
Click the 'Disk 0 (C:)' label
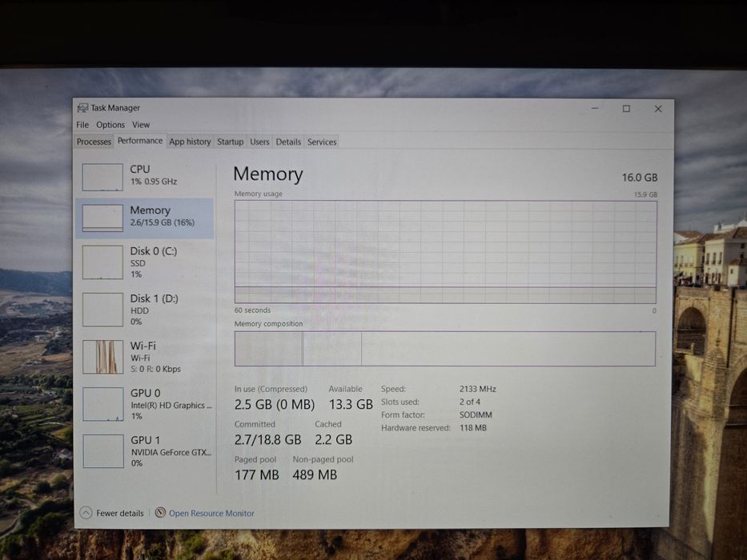154,251
